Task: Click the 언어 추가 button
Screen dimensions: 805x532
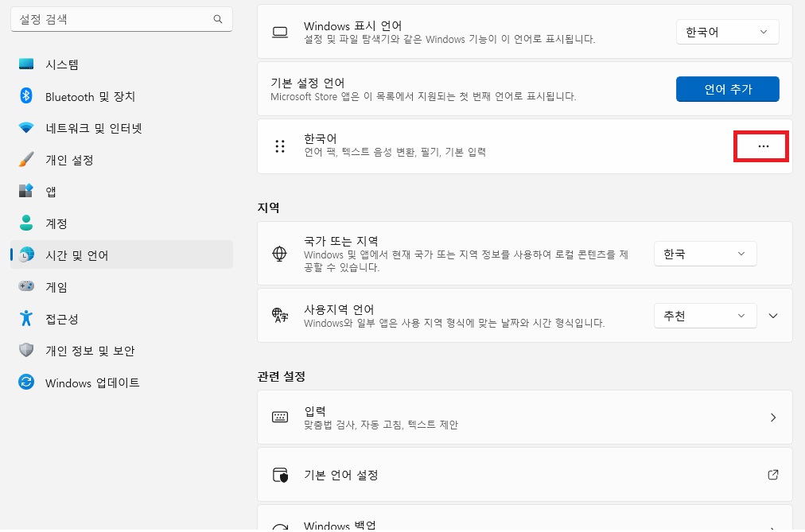Action: [x=728, y=89]
